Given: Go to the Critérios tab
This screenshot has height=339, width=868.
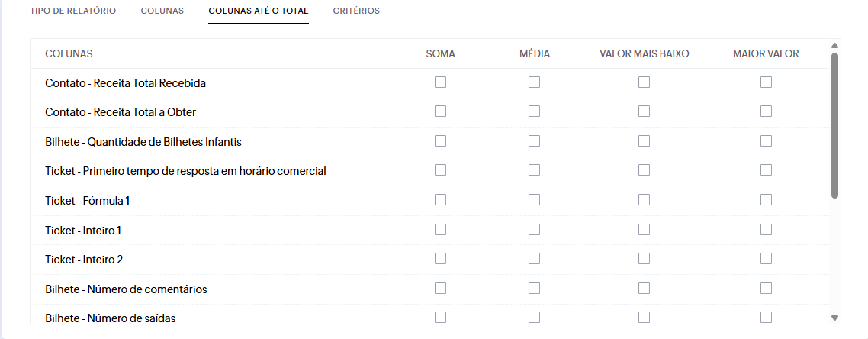Looking at the screenshot, I should coord(356,11).
